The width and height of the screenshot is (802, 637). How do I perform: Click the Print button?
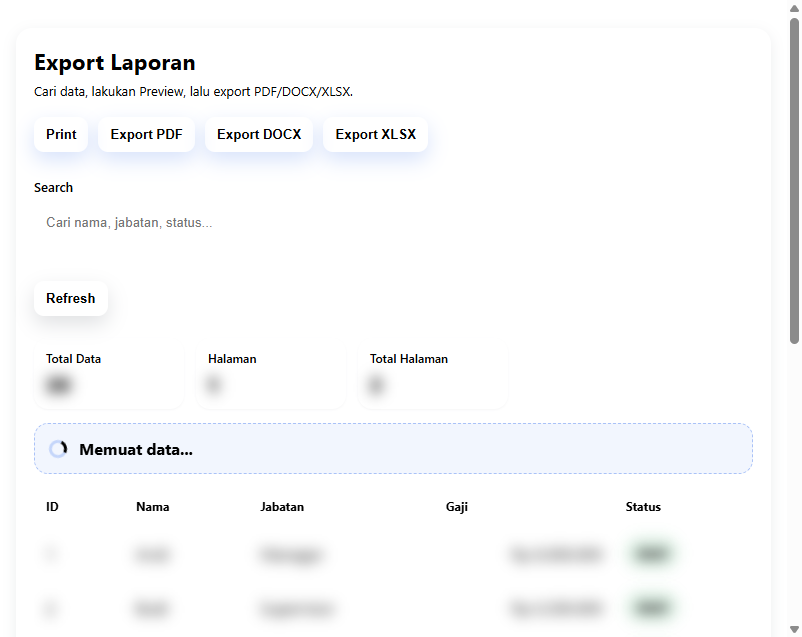[61, 134]
